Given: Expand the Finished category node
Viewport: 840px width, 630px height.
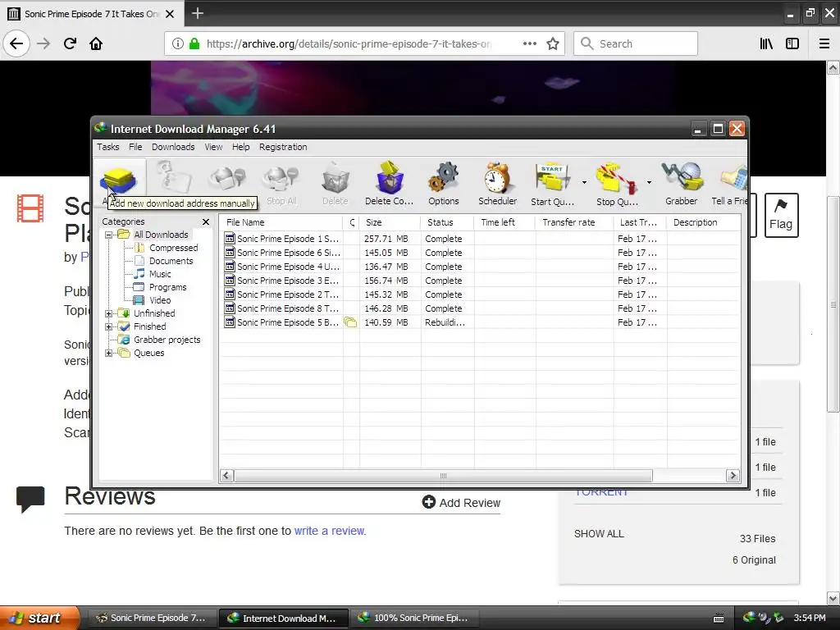Looking at the screenshot, I should tap(109, 326).
